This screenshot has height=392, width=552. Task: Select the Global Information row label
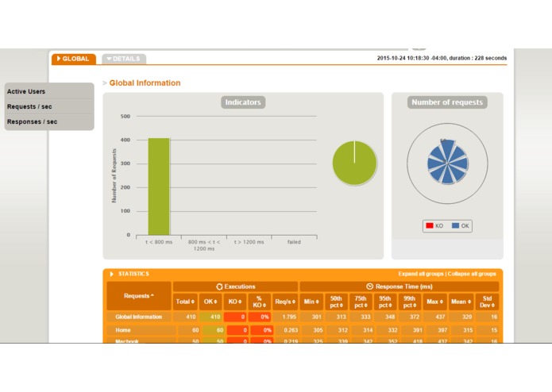[x=139, y=317]
